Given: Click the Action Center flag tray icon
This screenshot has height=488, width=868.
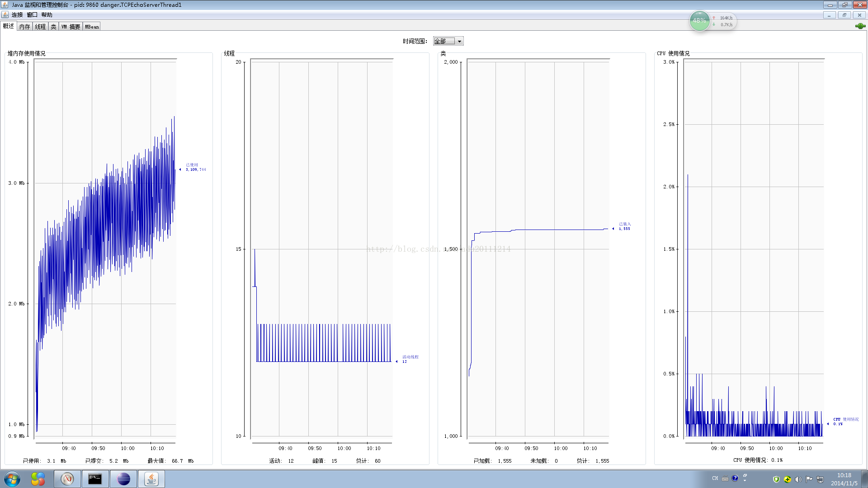Looking at the screenshot, I should (809, 479).
